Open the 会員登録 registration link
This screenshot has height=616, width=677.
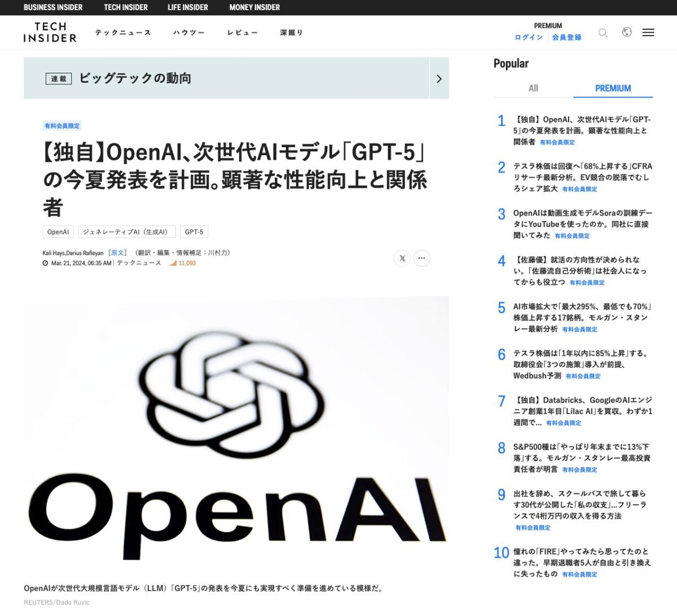point(566,37)
